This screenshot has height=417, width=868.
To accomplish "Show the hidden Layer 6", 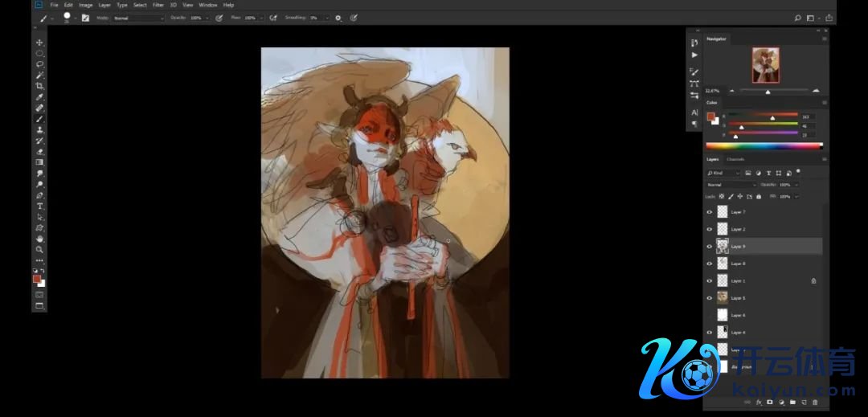I will pyautogui.click(x=709, y=315).
